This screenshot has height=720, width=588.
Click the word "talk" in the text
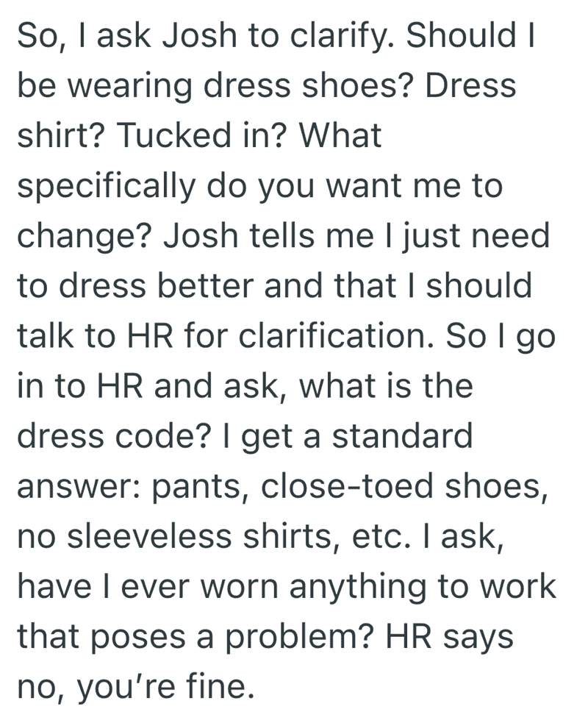pos(46,335)
